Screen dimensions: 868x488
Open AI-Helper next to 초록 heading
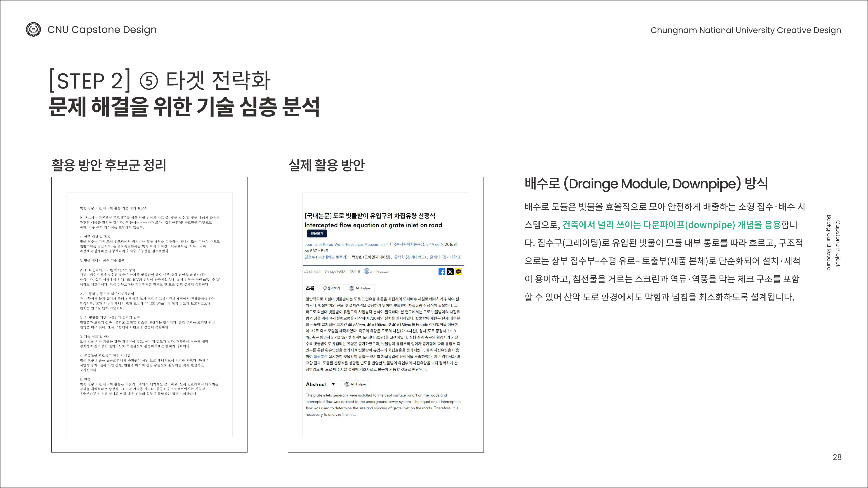[360, 288]
